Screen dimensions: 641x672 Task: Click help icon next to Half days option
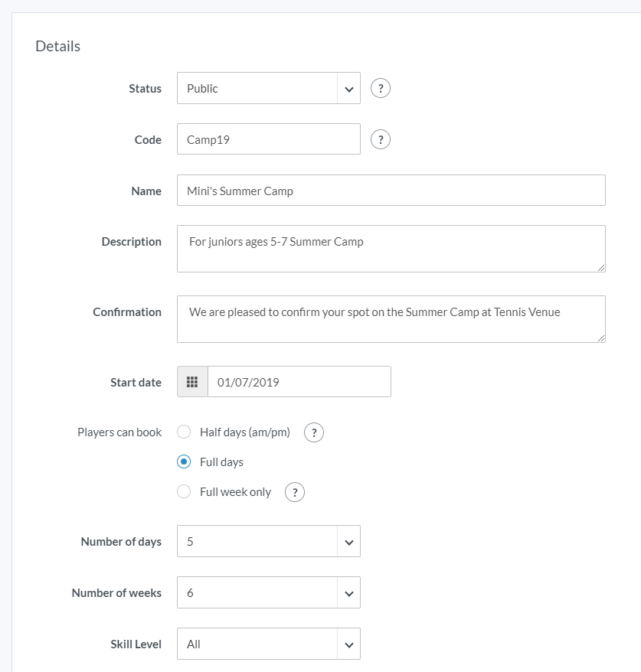click(x=314, y=433)
